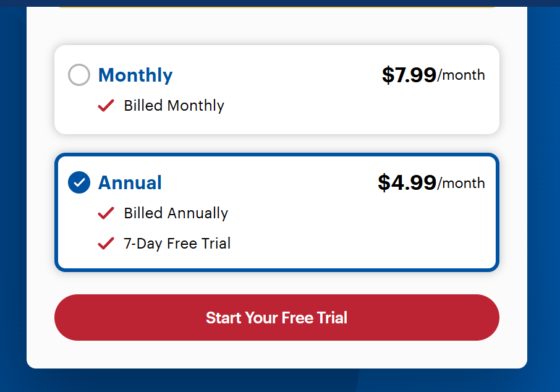Click the "/month" label after $7.99

[461, 75]
